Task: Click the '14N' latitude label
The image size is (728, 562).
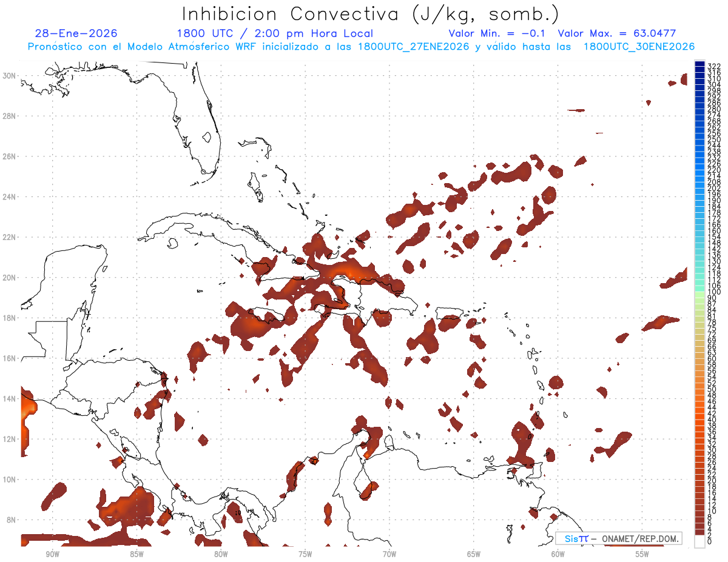Action: pyautogui.click(x=10, y=399)
